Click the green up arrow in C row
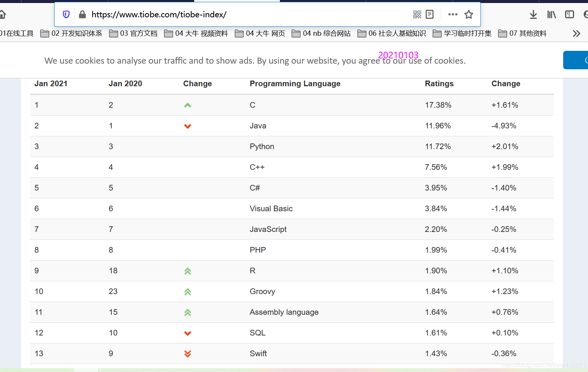 tap(188, 105)
